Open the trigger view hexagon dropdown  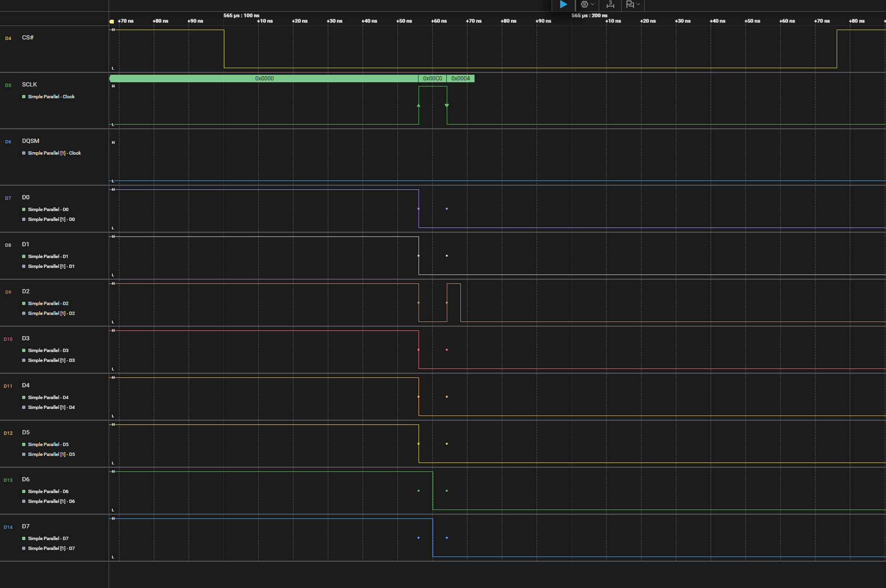pos(587,5)
